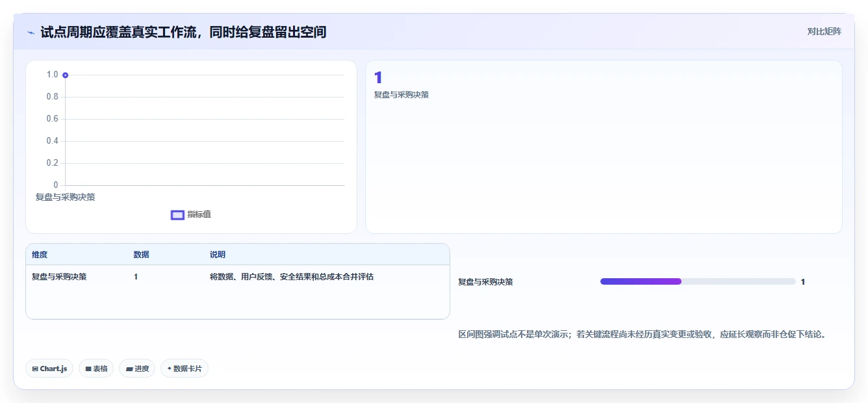Click the 指标值 legend label
This screenshot has width=868, height=403.
click(x=199, y=214)
